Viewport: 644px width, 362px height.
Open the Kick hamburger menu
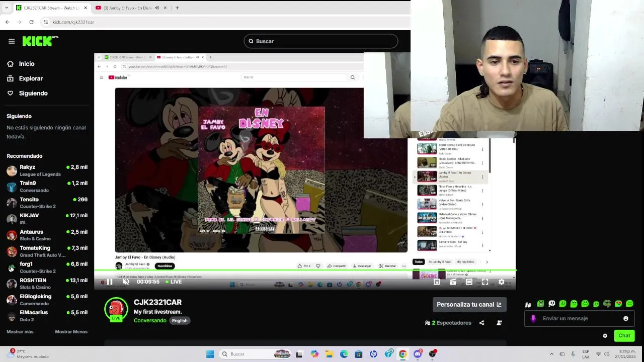12,41
